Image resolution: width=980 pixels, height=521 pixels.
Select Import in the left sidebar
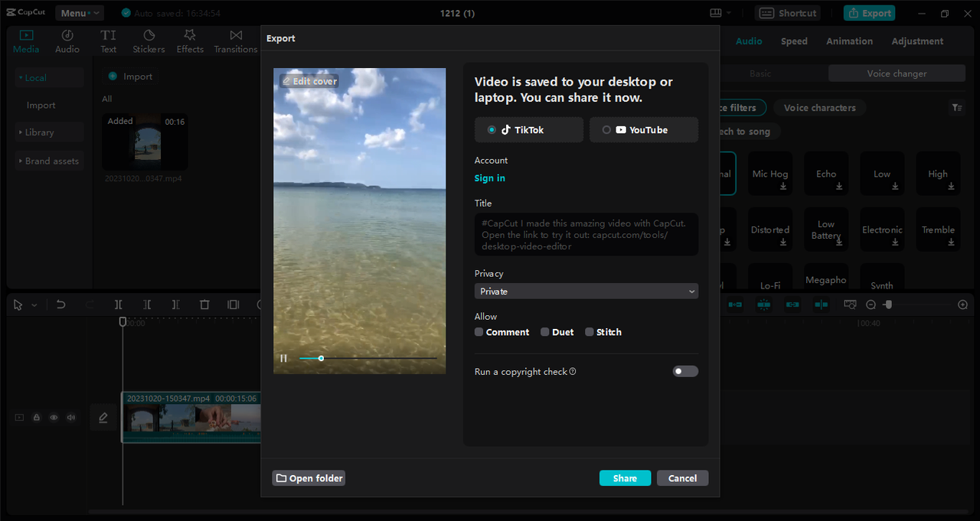click(41, 106)
